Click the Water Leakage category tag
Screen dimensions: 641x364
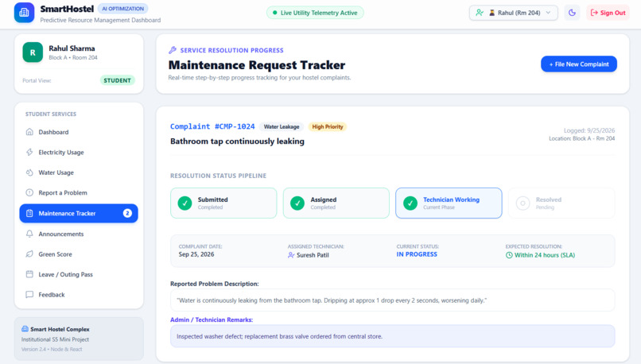click(282, 126)
